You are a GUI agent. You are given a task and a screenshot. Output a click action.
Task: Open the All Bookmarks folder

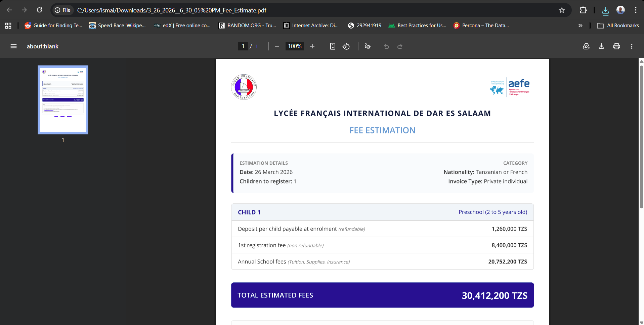pyautogui.click(x=618, y=26)
